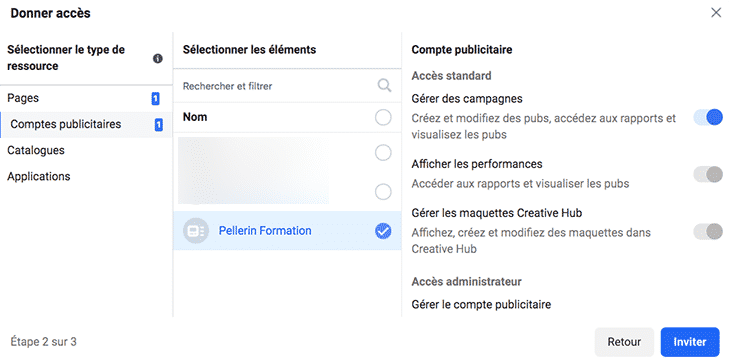Click the Pages count badge
Screen dimensions: 730x364
[x=155, y=99]
